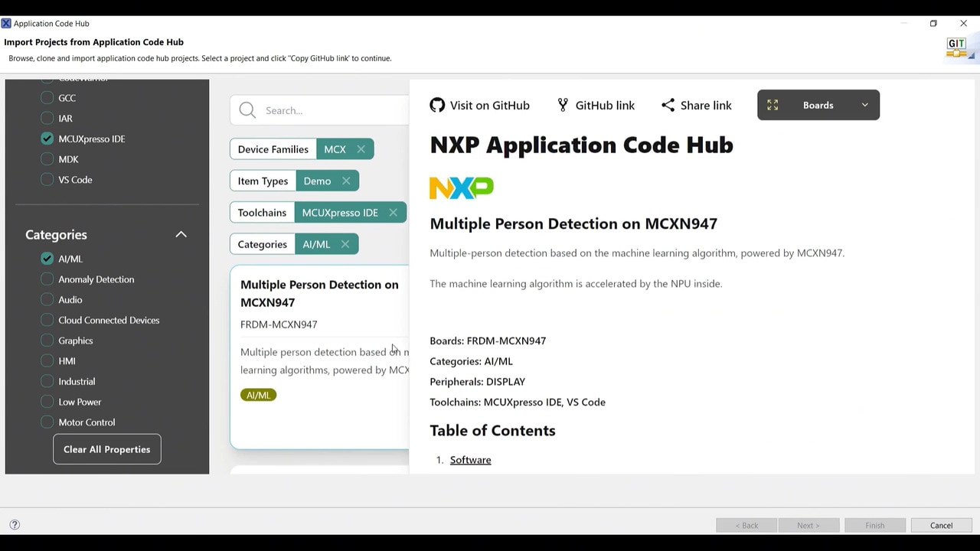Remove the MCX device family filter
Image resolution: width=980 pixels, height=551 pixels.
[361, 149]
